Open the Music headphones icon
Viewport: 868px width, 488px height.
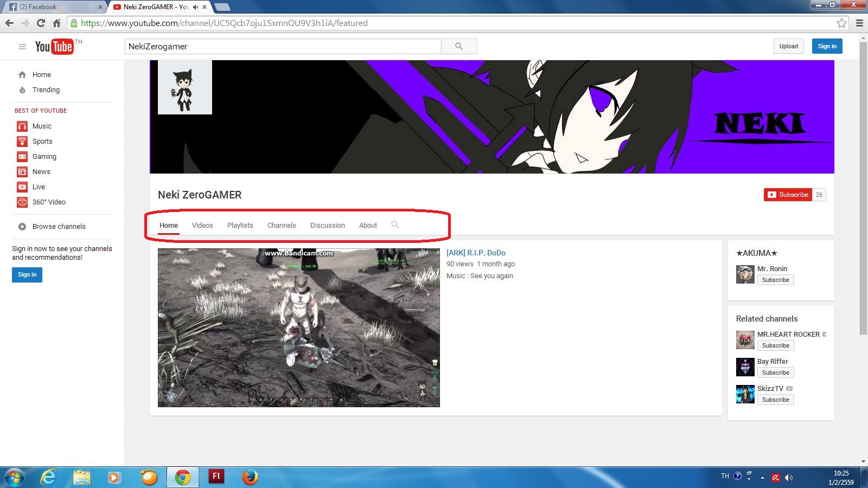pos(22,126)
